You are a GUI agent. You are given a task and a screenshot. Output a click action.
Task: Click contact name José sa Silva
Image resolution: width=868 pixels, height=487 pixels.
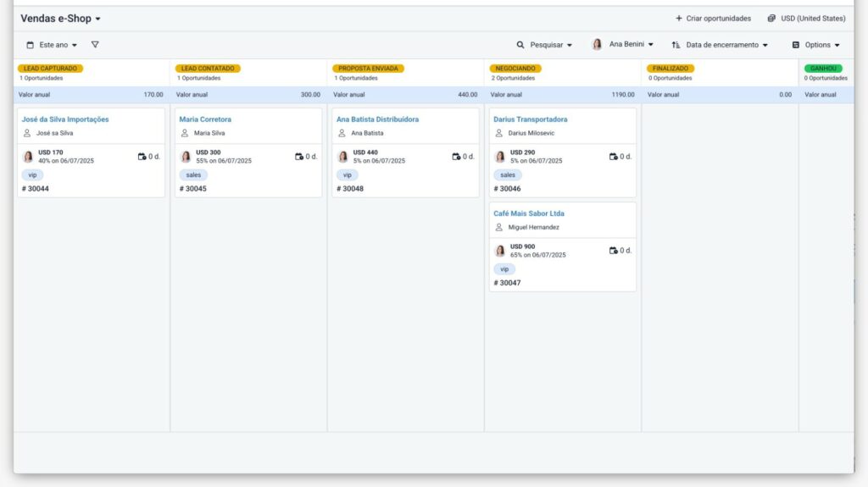coord(55,133)
